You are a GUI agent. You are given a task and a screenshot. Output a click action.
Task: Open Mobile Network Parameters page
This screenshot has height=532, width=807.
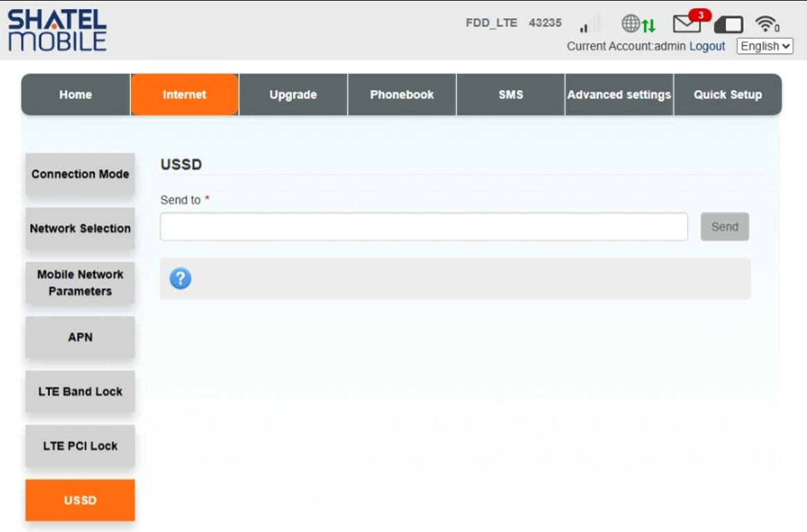(x=80, y=283)
